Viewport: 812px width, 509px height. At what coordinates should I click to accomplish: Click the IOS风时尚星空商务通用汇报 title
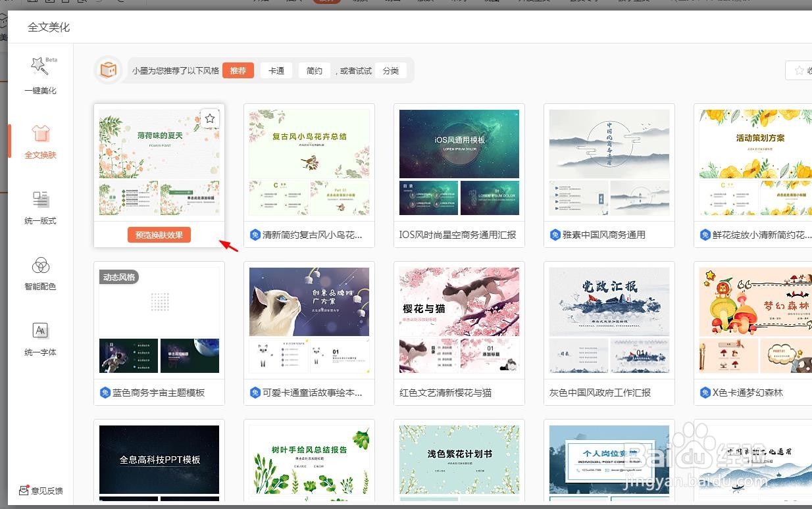pos(458,235)
